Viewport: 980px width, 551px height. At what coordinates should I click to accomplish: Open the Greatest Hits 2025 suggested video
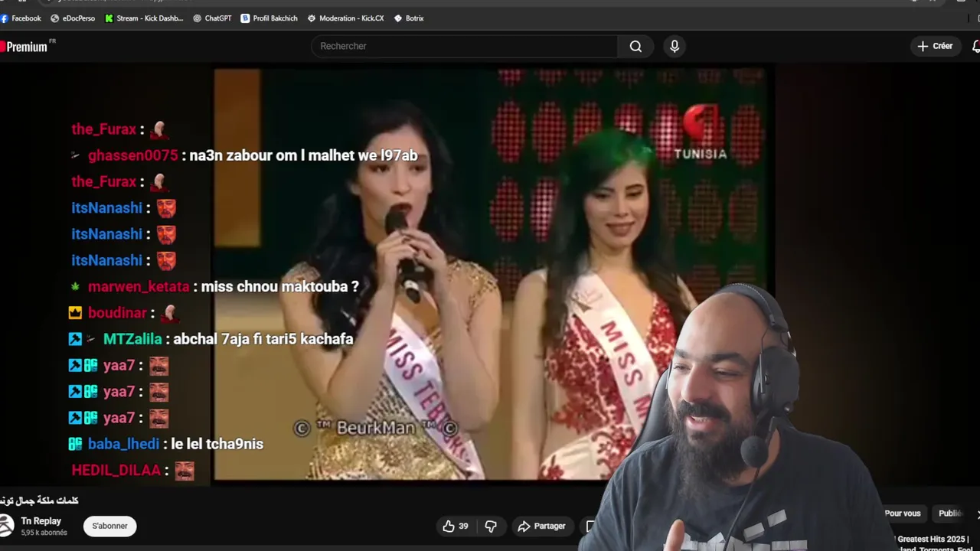pyautogui.click(x=933, y=543)
